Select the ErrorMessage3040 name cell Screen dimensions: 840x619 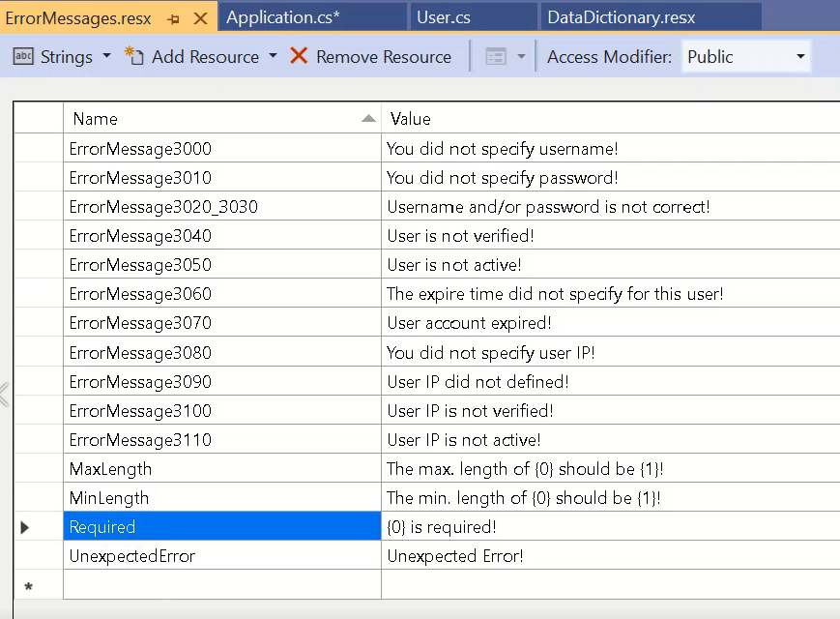coord(221,235)
